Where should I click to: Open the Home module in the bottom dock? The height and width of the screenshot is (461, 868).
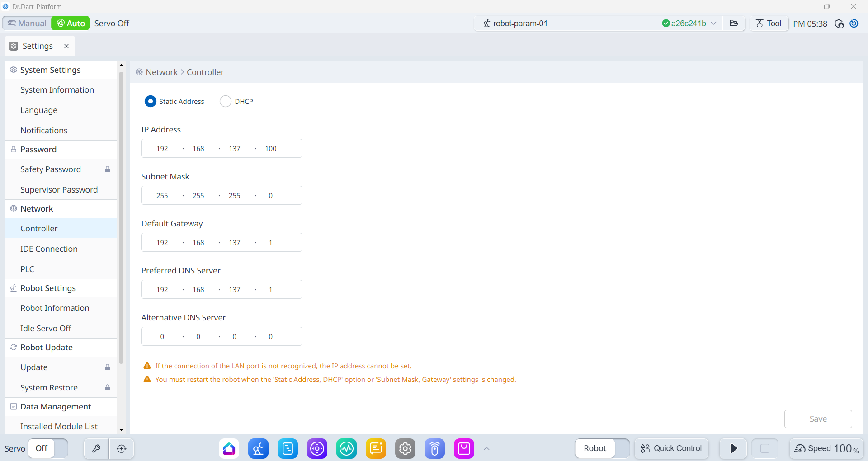229,448
